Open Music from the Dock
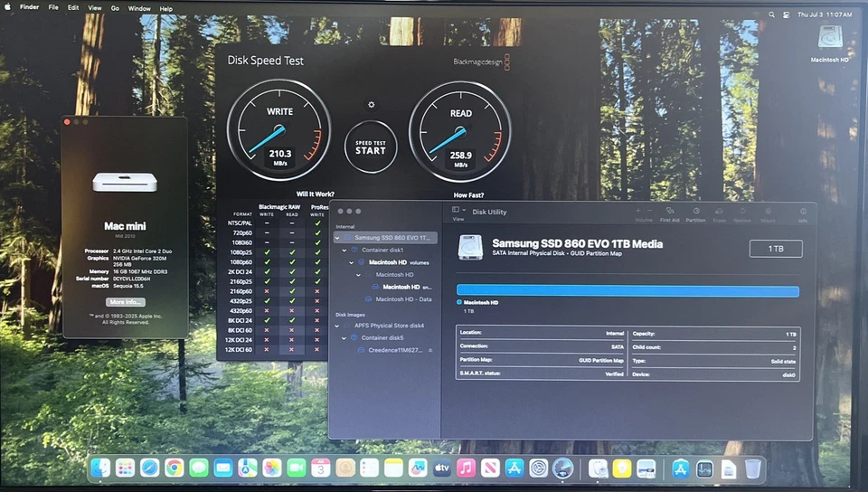This screenshot has width=868, height=492. [467, 468]
